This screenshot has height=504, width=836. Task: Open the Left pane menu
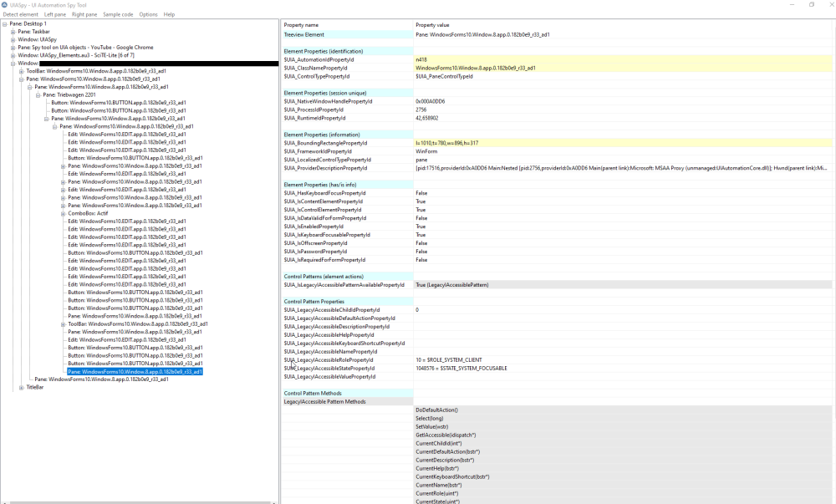[x=55, y=14]
